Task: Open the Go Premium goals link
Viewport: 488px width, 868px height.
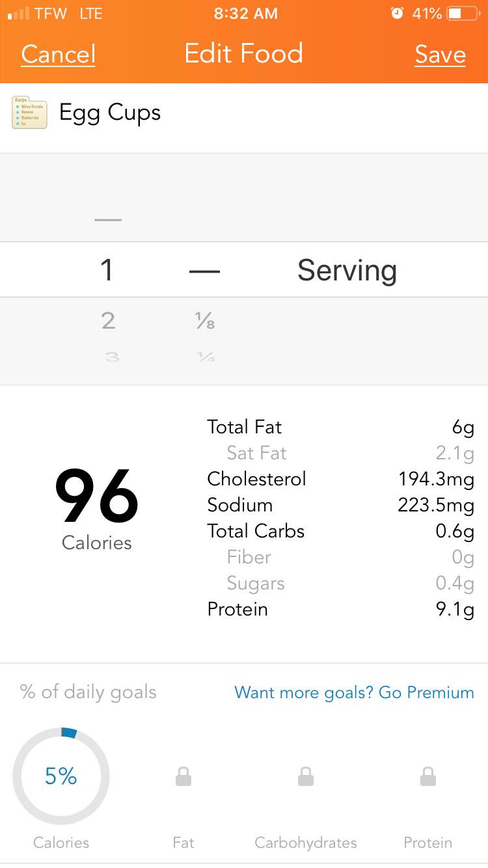Action: (354, 692)
